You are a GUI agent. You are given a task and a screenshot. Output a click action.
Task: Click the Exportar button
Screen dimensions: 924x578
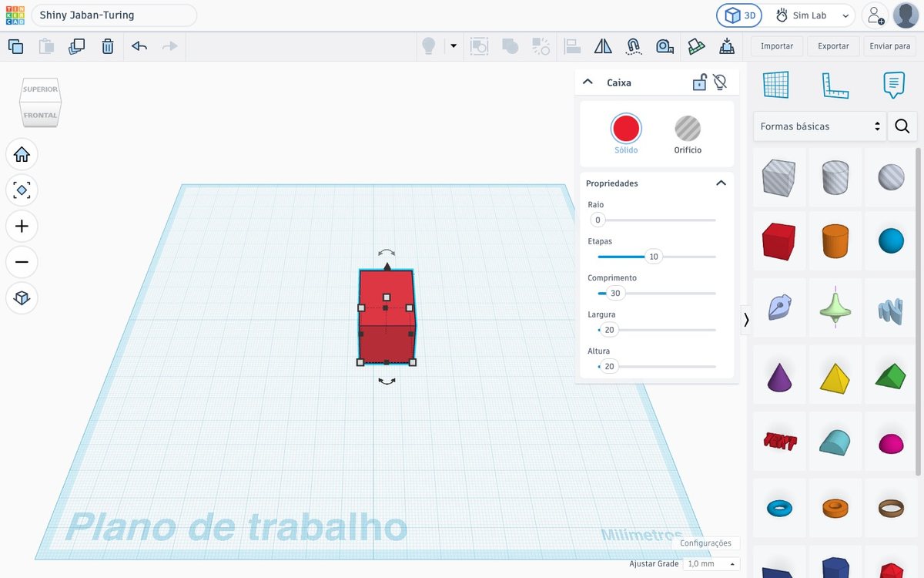coord(833,46)
